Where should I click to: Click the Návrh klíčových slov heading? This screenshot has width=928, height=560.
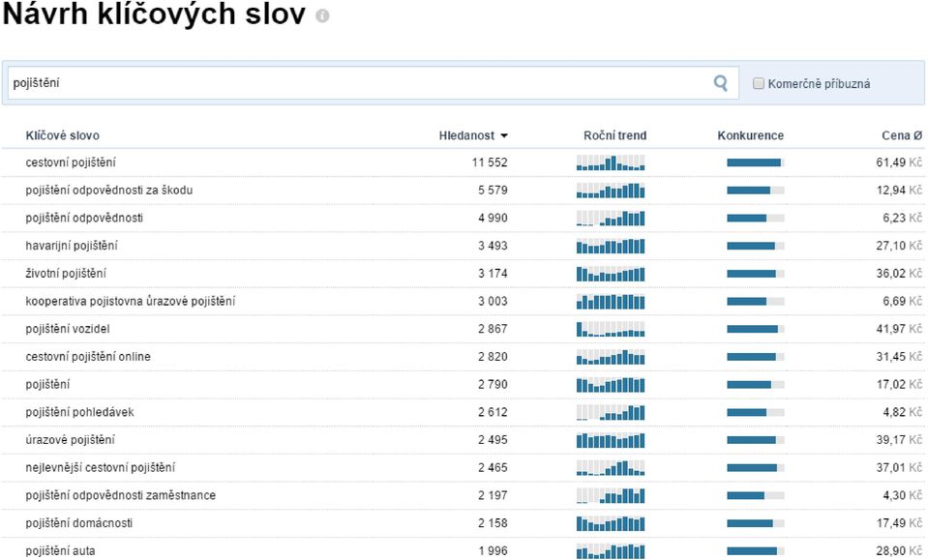click(155, 15)
